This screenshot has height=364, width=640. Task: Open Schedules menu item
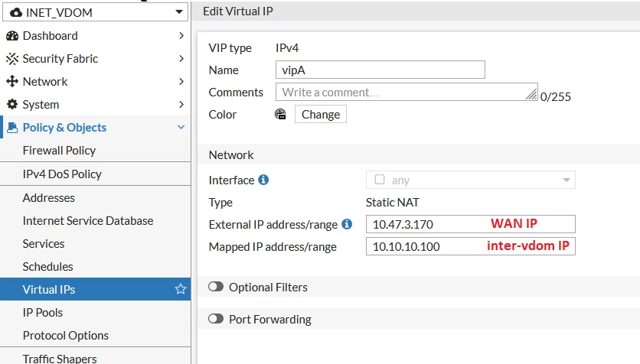click(95, 266)
